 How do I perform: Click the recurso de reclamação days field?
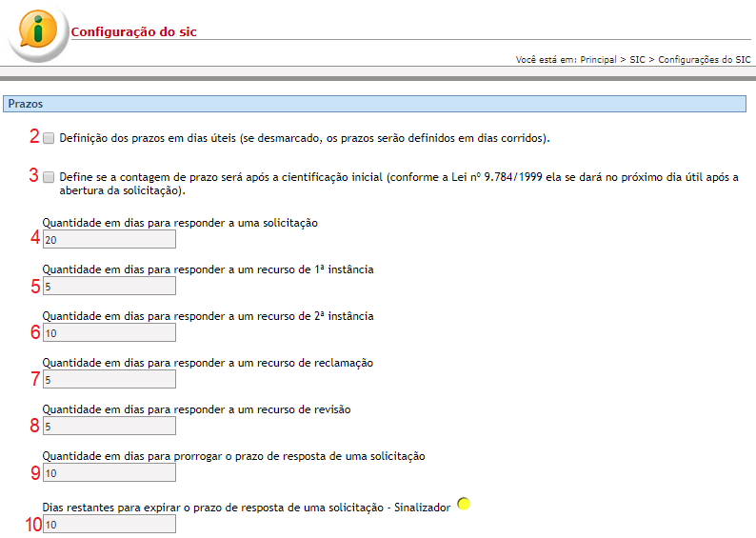[109, 380]
